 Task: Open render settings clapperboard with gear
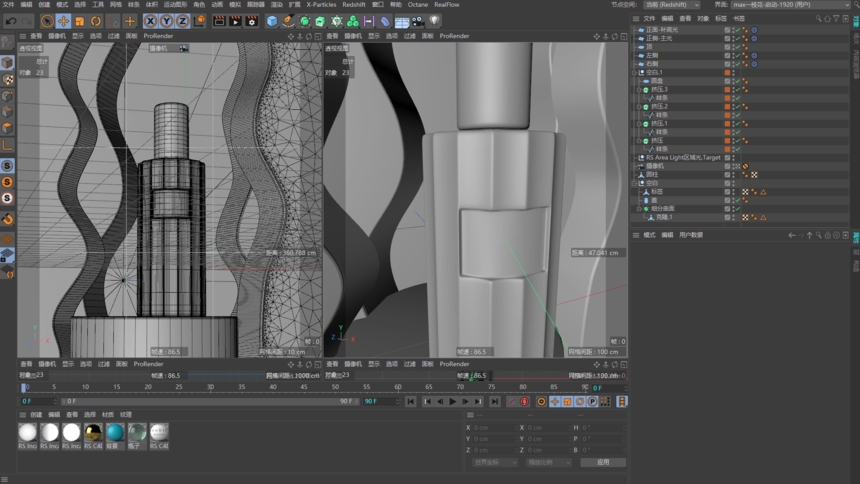[x=252, y=21]
